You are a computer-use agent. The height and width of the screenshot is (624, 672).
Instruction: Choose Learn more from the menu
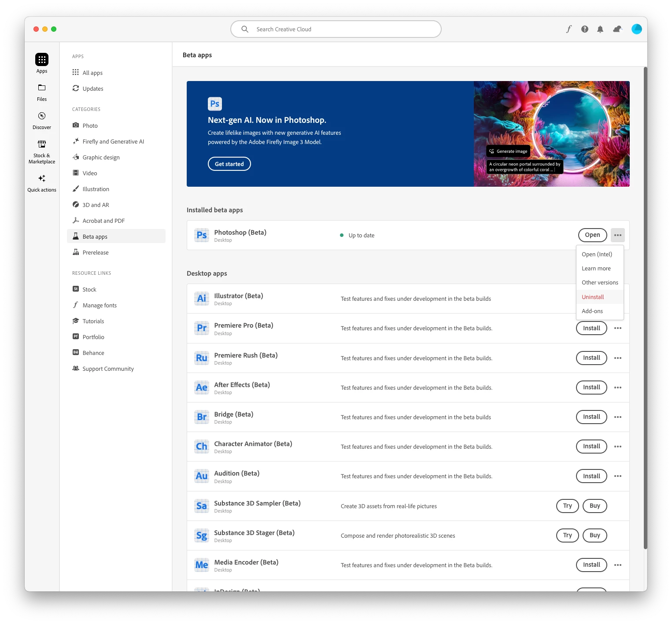(600, 268)
